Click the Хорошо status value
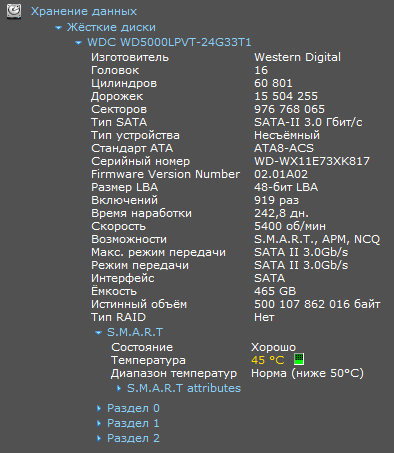This screenshot has width=394, height=453. (x=273, y=347)
